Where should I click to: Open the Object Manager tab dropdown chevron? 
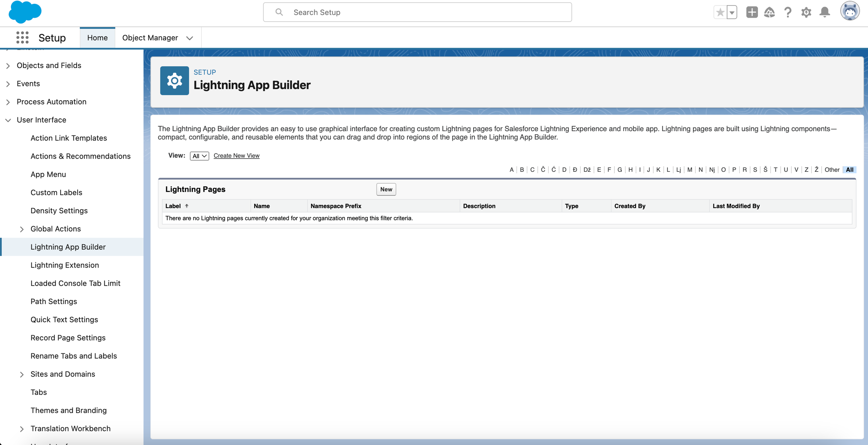click(189, 38)
